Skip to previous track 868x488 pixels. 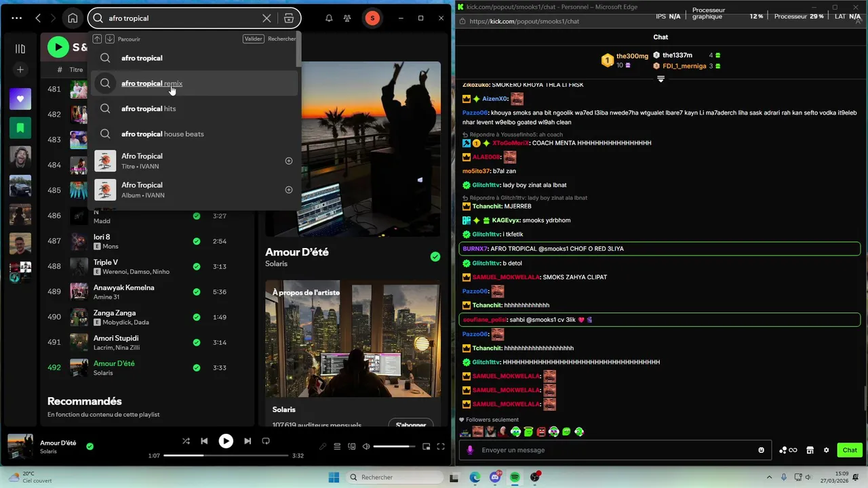[x=204, y=441]
